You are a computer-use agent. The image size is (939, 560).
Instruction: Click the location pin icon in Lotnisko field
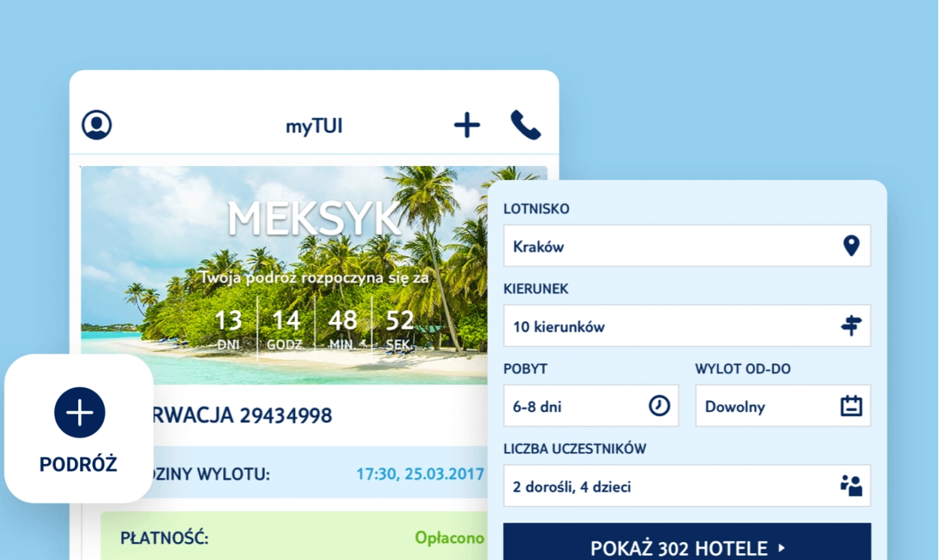[850, 245]
